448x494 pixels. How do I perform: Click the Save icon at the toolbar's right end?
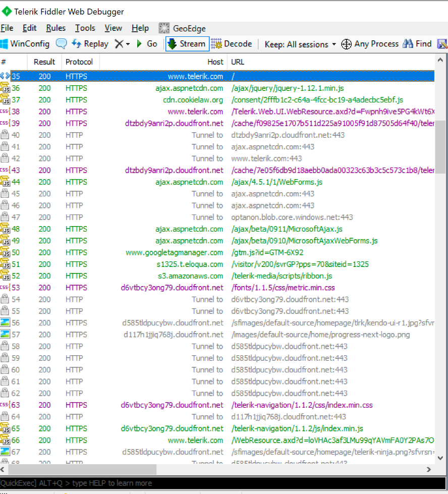click(x=442, y=44)
